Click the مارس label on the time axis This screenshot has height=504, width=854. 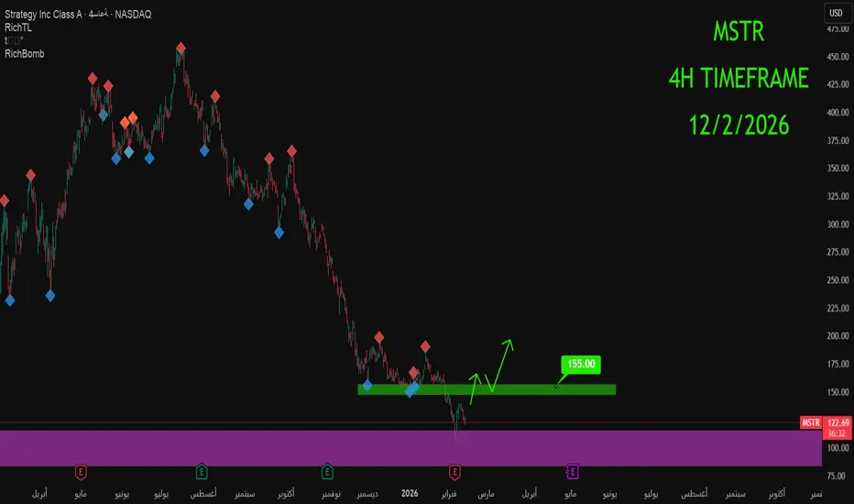pos(486,494)
